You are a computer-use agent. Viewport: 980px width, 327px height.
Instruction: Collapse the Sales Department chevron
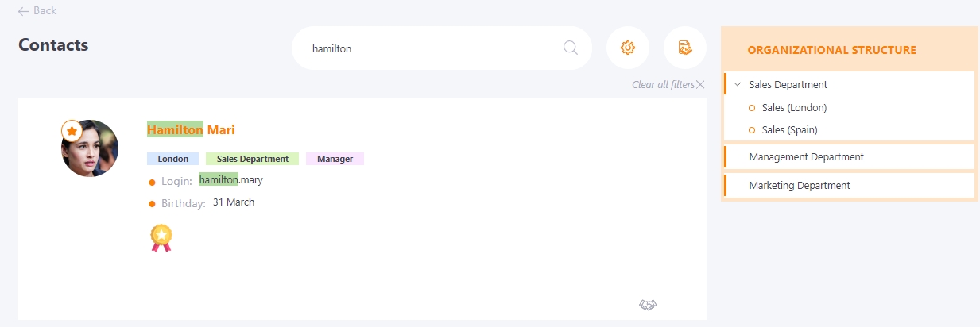[x=738, y=84]
